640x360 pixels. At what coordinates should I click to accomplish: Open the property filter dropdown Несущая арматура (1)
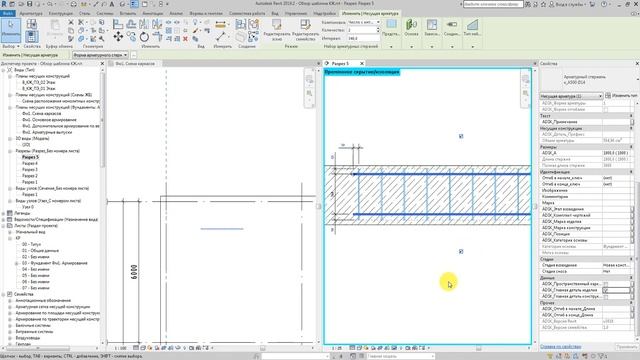571,96
